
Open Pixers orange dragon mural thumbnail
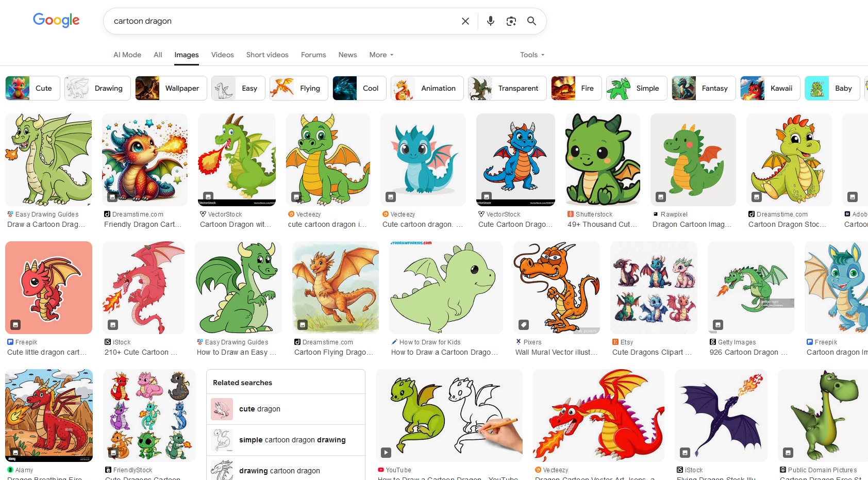[557, 288]
